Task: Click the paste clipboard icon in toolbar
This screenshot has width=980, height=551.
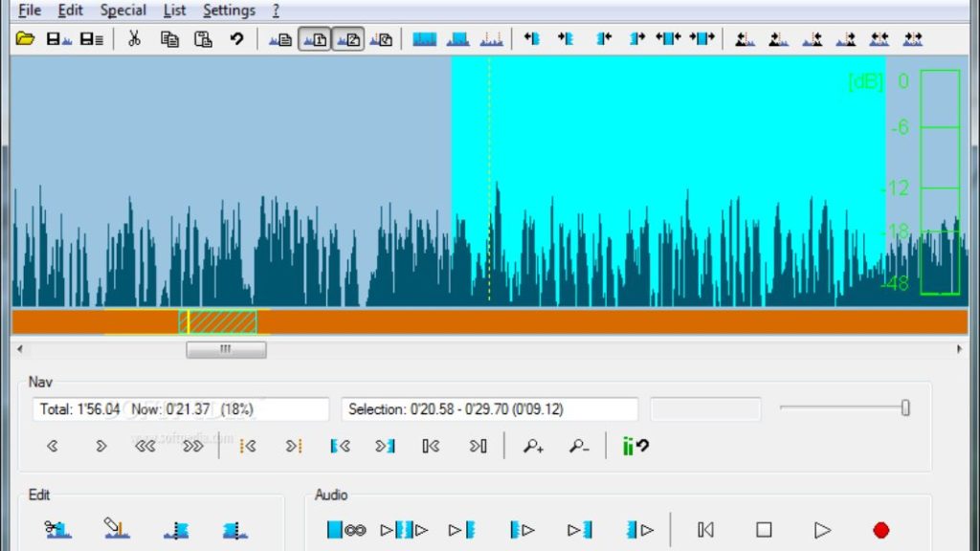Action: [x=203, y=39]
